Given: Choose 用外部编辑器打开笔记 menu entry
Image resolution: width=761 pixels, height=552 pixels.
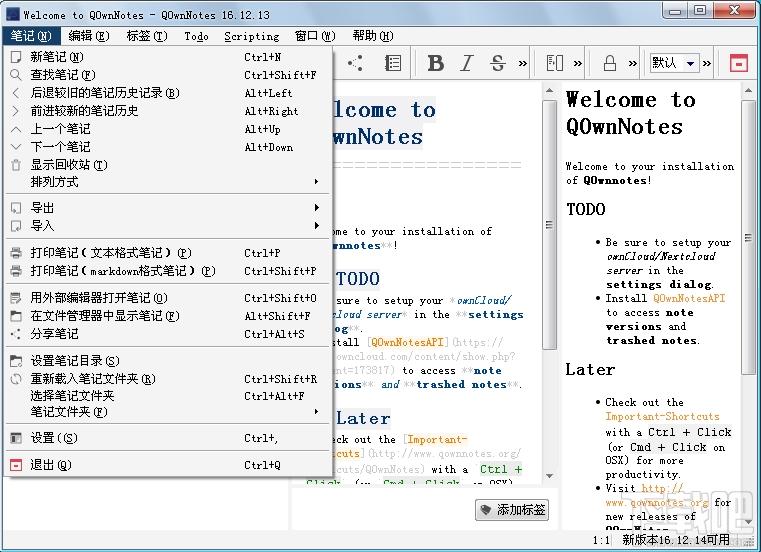Looking at the screenshot, I should (168, 298).
